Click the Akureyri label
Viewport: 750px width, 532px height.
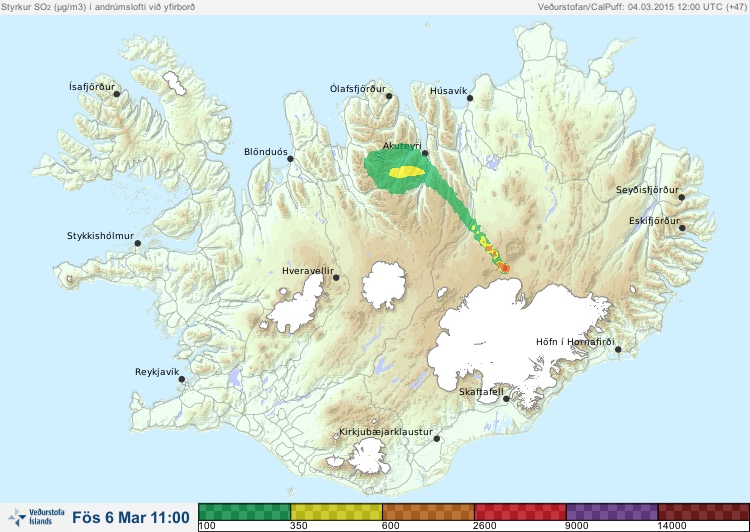[x=402, y=146]
